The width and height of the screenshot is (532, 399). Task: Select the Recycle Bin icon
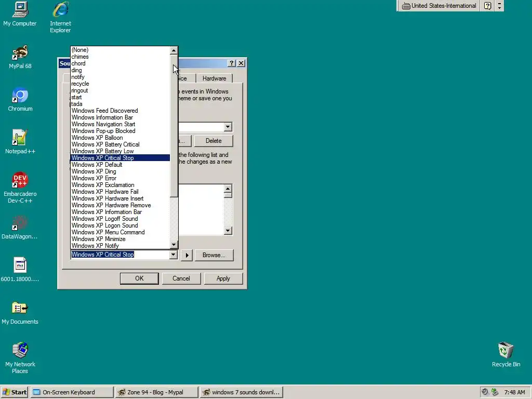coord(506,354)
